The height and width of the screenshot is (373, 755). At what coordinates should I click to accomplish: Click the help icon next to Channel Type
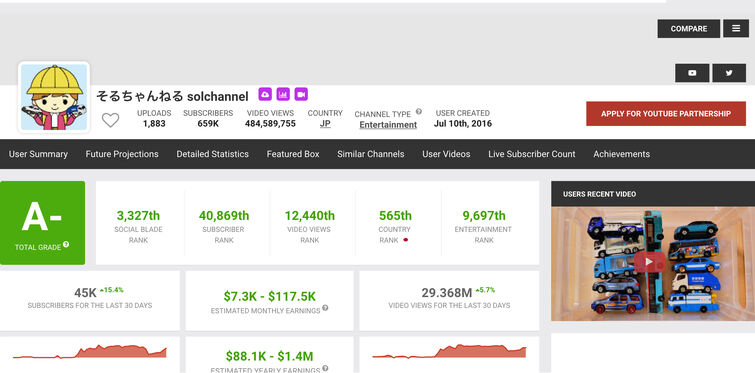[418, 112]
